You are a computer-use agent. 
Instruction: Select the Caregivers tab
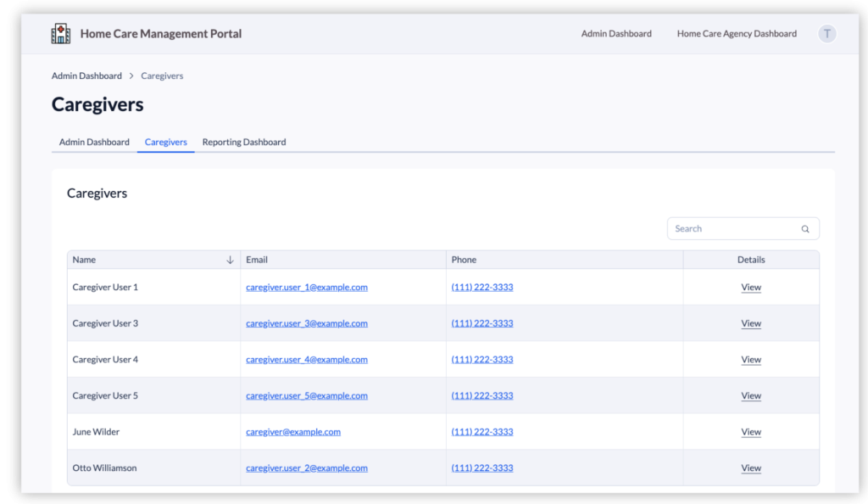pyautogui.click(x=166, y=142)
